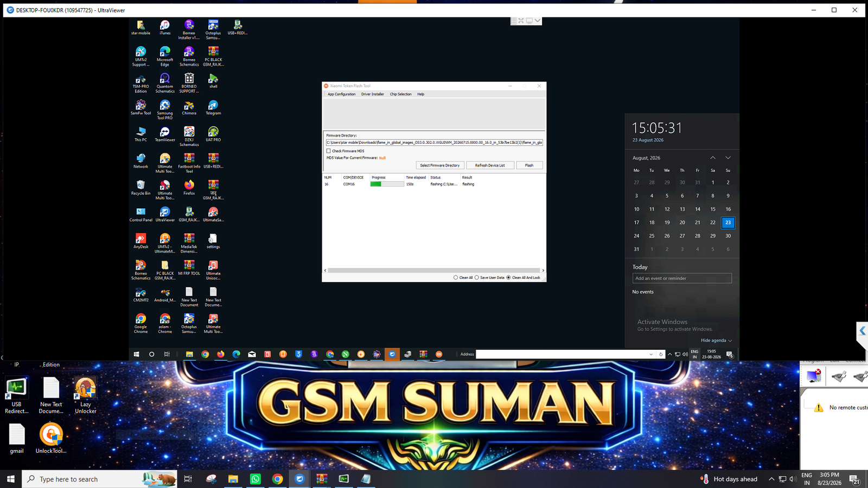The height and width of the screenshot is (488, 868).
Task: Open the Chip Selection menu
Action: tap(401, 94)
